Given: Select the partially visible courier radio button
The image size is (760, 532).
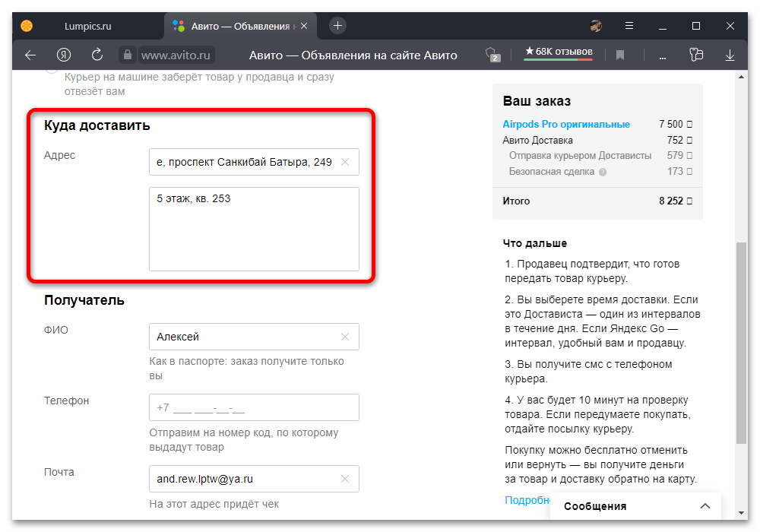Looking at the screenshot, I should pos(52,71).
